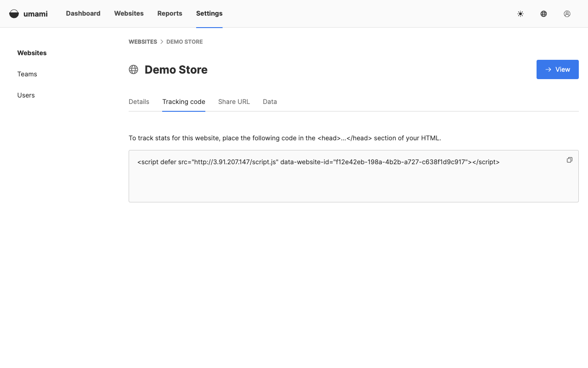Click the blue View button
The image size is (588, 368).
pos(558,69)
